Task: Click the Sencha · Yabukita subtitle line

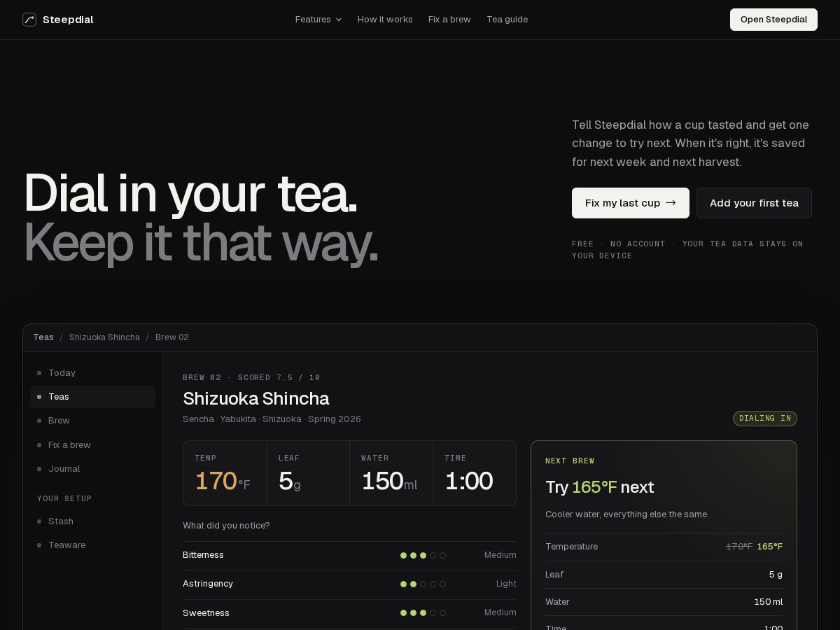Action: tap(272, 419)
